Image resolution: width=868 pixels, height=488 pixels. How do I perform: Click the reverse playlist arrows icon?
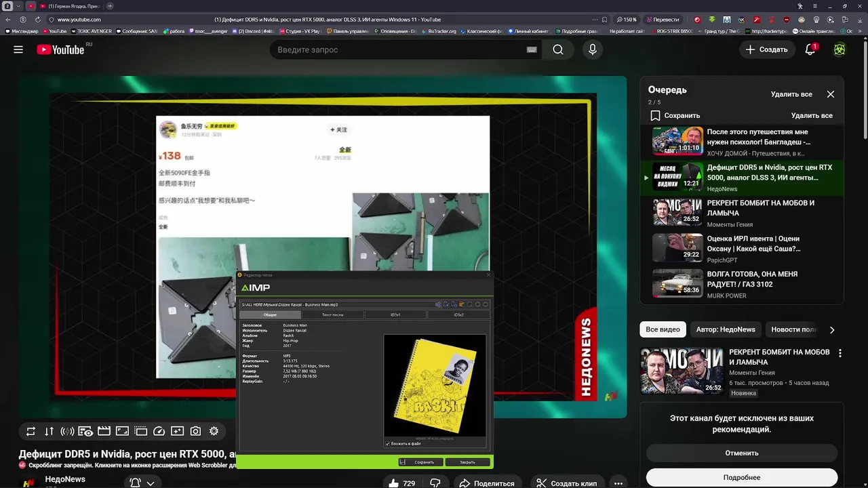point(49,431)
